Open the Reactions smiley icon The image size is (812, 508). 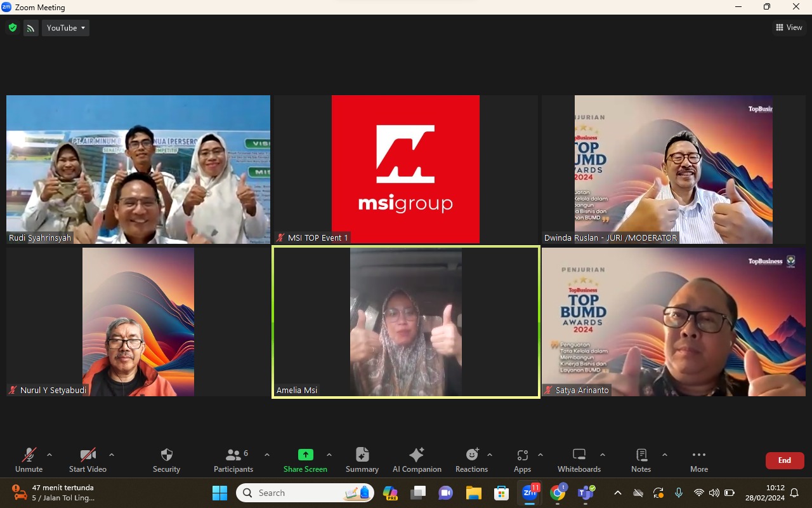click(472, 455)
